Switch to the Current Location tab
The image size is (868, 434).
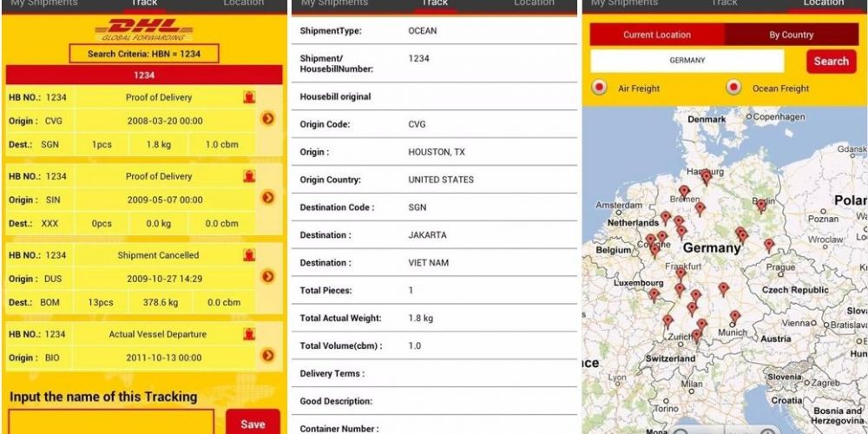[x=657, y=35]
